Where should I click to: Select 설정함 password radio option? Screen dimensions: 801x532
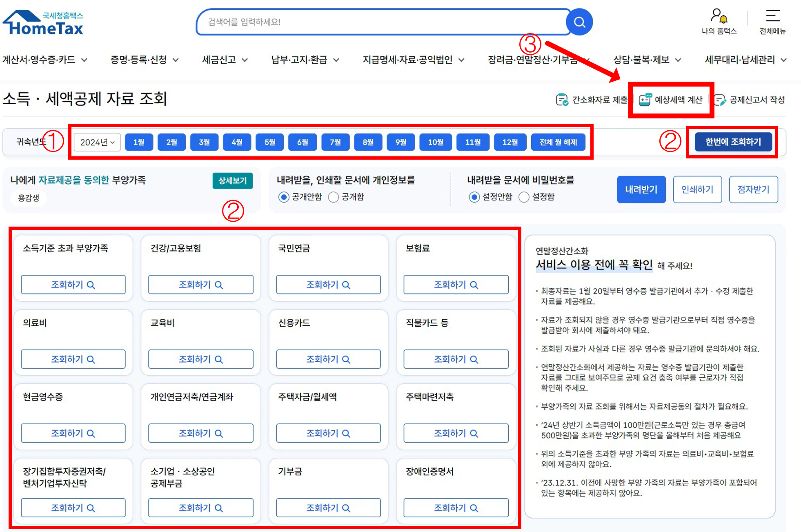tap(524, 197)
